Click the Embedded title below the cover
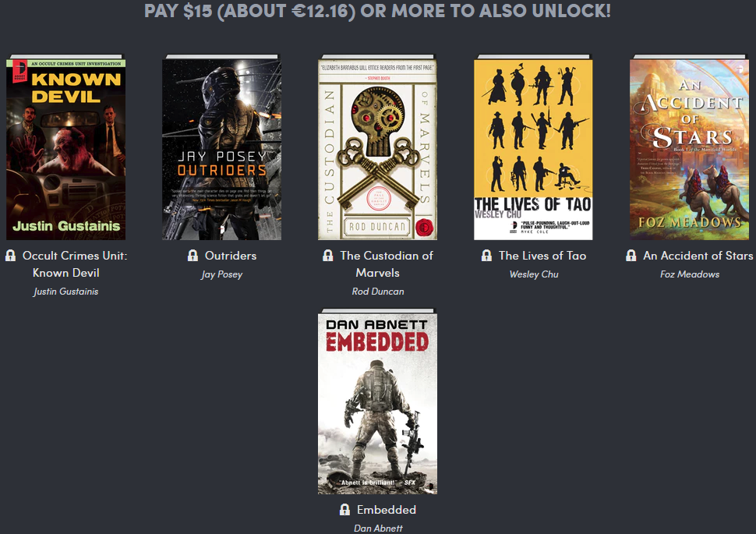The image size is (756, 534). tap(387, 510)
